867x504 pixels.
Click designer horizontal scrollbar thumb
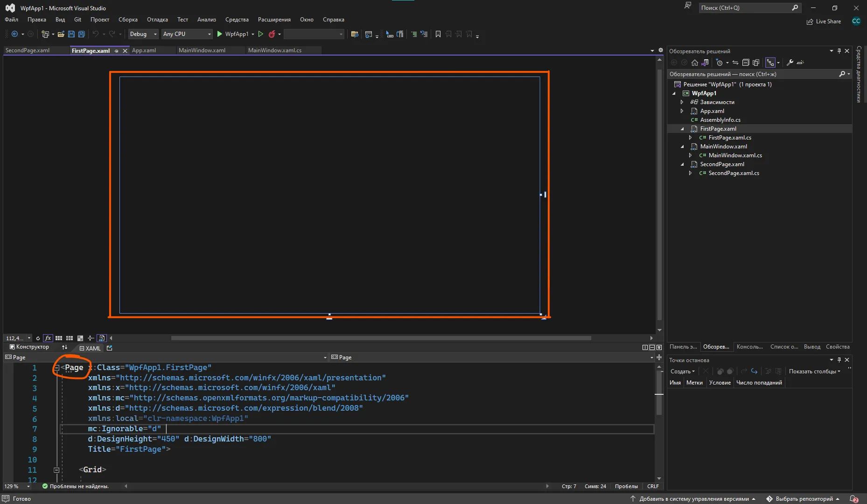[381, 338]
